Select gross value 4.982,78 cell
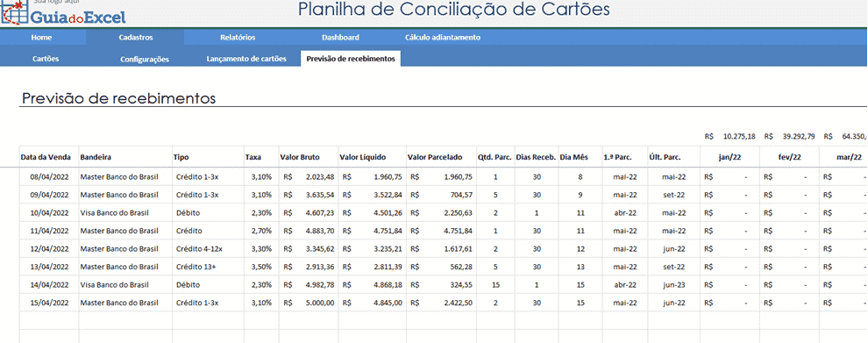Viewport: 868px width, 343px height. 309,285
